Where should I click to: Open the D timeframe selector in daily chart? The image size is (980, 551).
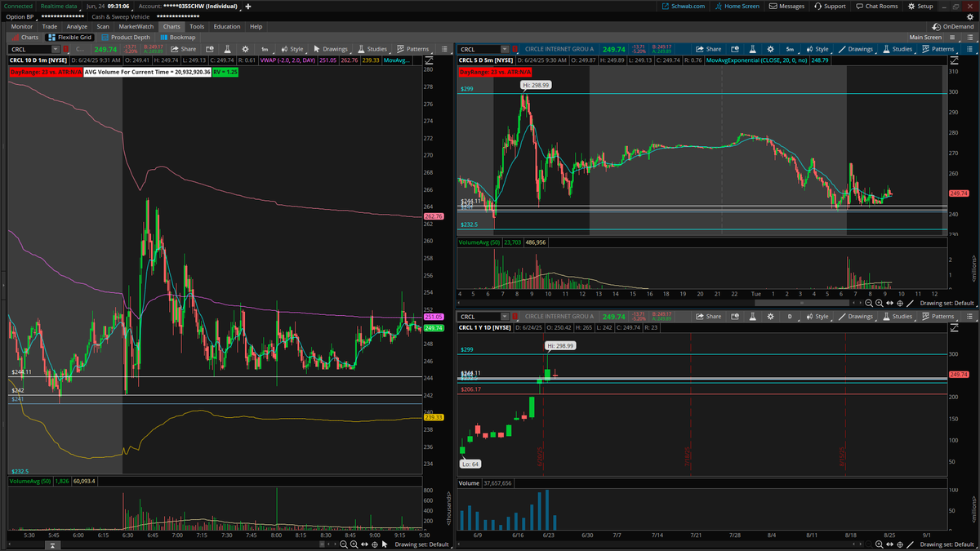(x=790, y=316)
